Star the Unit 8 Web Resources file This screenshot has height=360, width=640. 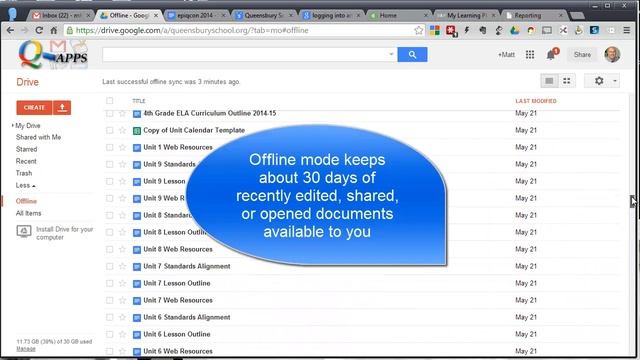[x=122, y=249]
